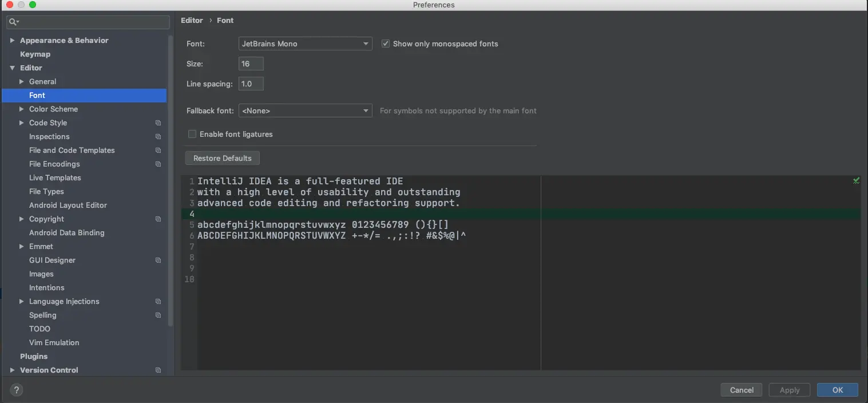The height and width of the screenshot is (403, 868).
Task: Expand the Color Scheme subsection
Action: [22, 109]
